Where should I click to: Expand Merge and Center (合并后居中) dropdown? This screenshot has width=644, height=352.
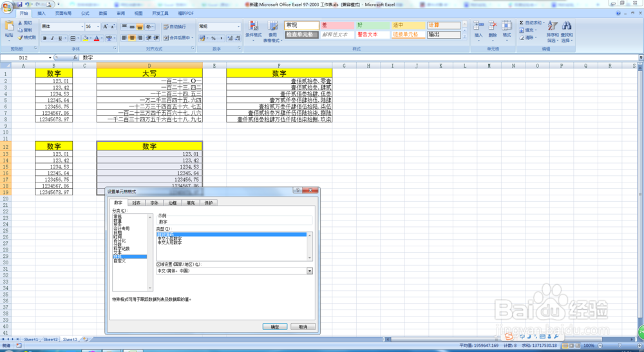192,38
